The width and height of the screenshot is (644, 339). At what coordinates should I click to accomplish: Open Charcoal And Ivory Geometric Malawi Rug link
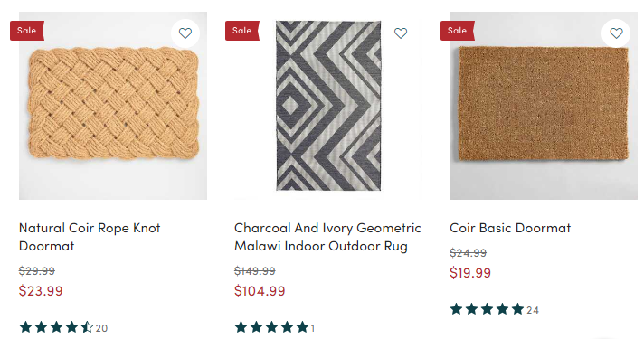(327, 237)
